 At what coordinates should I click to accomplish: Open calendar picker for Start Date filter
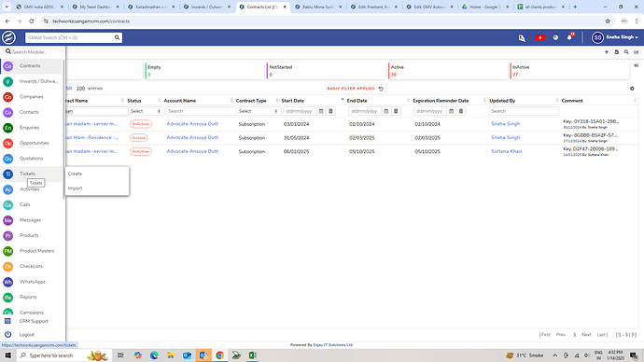pos(321,111)
